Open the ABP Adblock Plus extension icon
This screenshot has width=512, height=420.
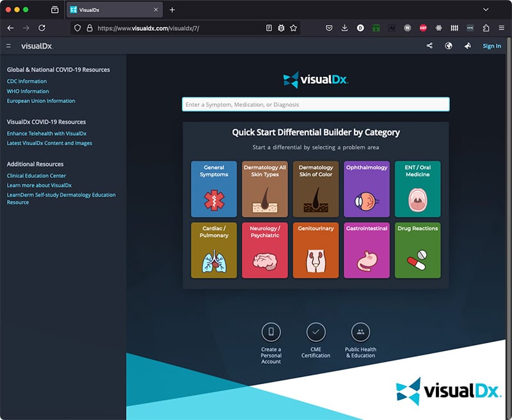[x=423, y=28]
